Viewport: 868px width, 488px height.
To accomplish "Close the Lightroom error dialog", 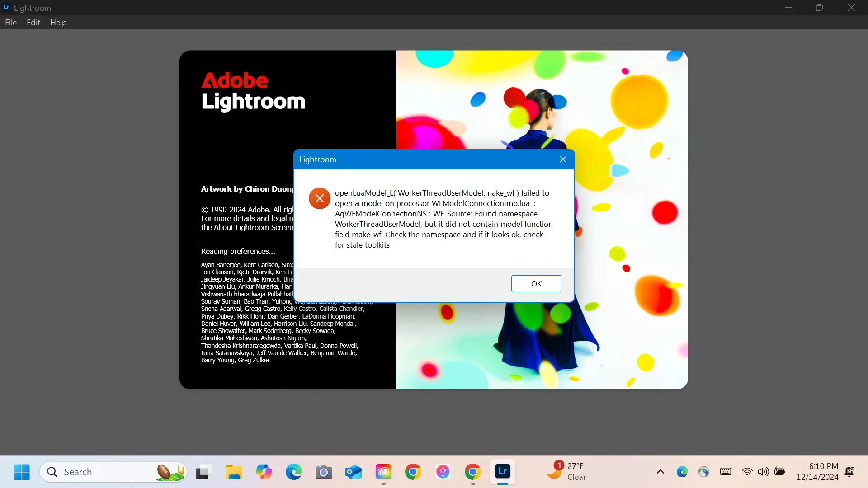I will coord(563,160).
